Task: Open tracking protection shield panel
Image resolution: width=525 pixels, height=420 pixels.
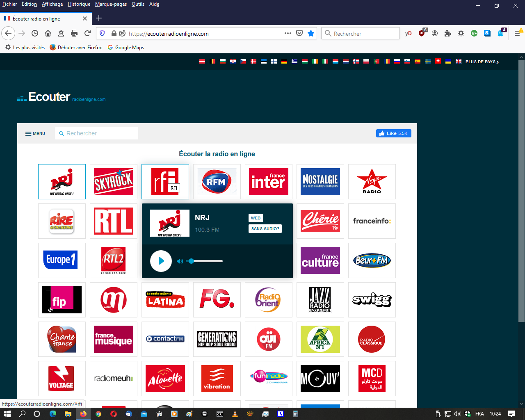Action: (103, 33)
